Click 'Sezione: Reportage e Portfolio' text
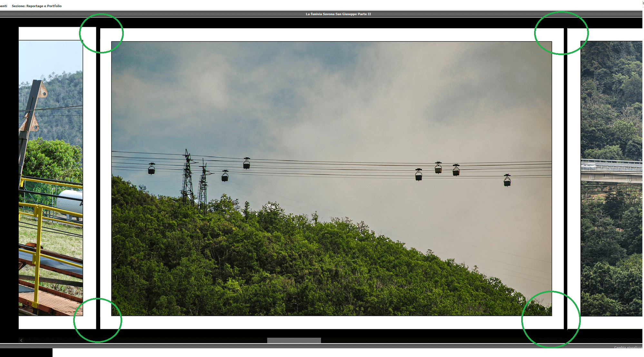Viewport: 644px width, 357px height. coord(37,6)
